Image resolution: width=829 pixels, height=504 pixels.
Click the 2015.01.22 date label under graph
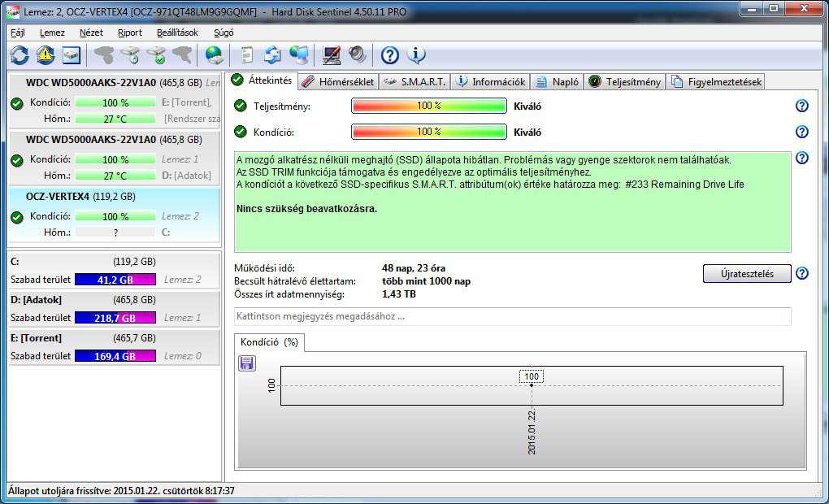coord(532,432)
